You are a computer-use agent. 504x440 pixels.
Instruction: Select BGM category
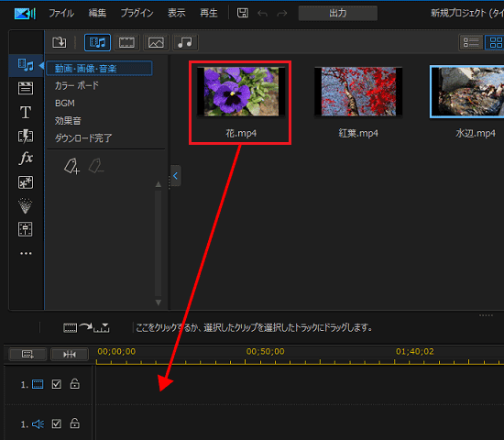pyautogui.click(x=65, y=104)
